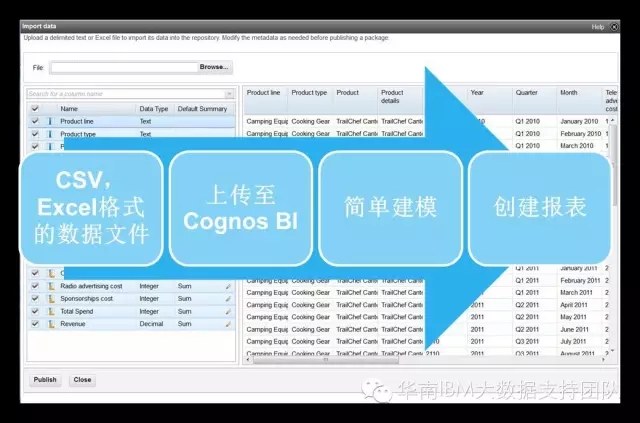640x423 pixels.
Task: Select the Revenue row name
Action: [73, 324]
